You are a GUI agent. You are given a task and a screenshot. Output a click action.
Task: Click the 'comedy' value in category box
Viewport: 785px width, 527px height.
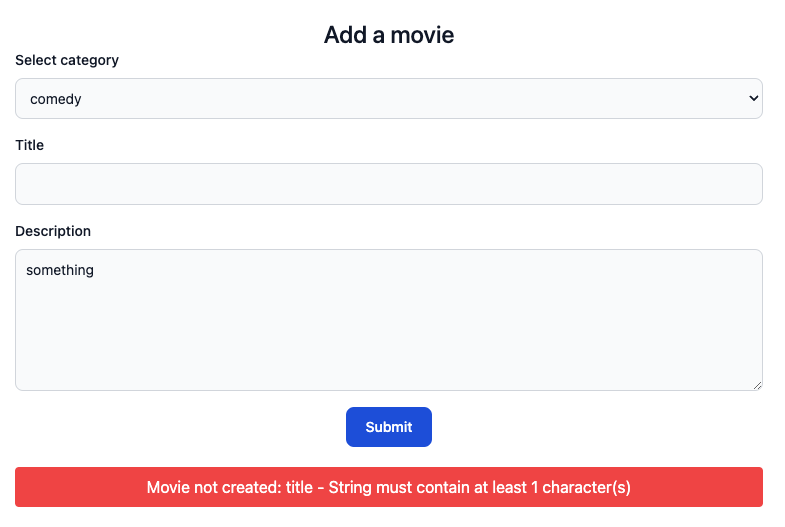[56, 99]
